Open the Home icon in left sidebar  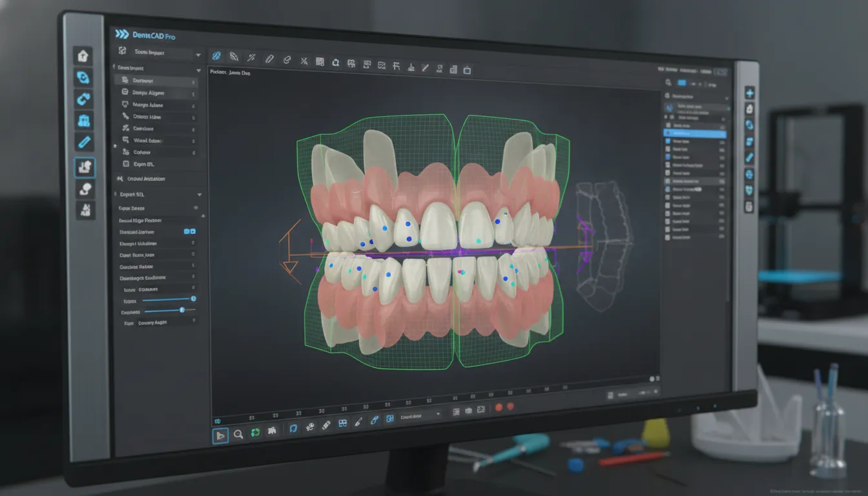pyautogui.click(x=83, y=56)
